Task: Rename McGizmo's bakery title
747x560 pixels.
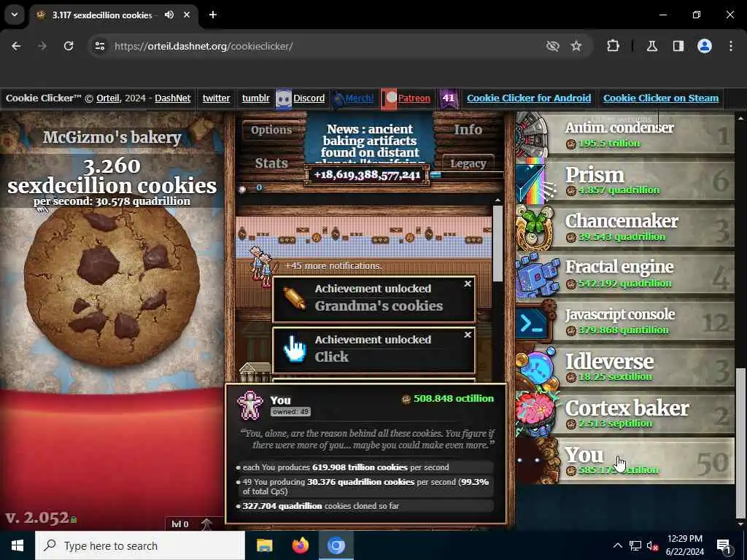Action: (x=112, y=138)
